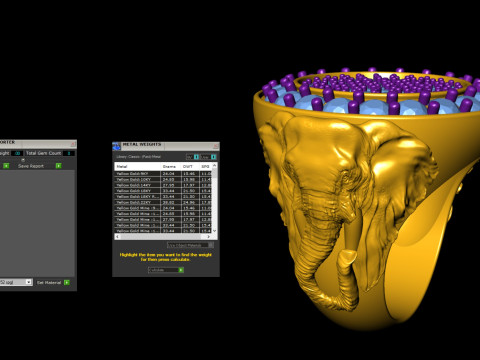Select the Yellow Gold 18KY row
The image size is (480, 360).
163,191
